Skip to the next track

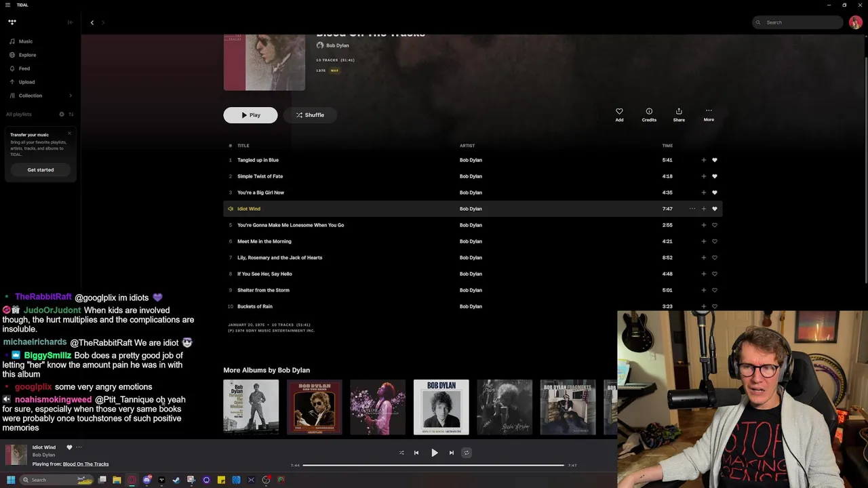[452, 453]
